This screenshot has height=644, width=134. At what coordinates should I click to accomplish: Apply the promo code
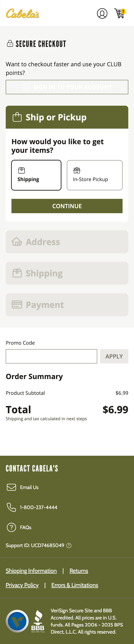[114, 356]
